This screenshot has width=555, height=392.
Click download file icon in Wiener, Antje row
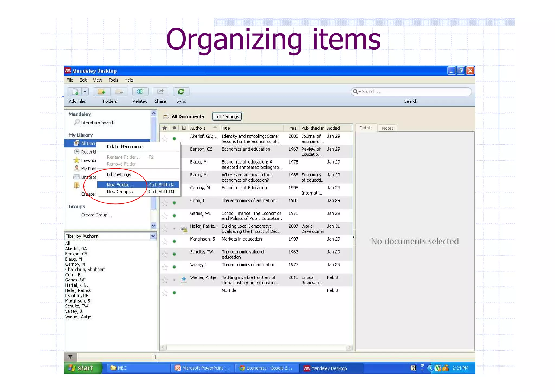point(184,280)
